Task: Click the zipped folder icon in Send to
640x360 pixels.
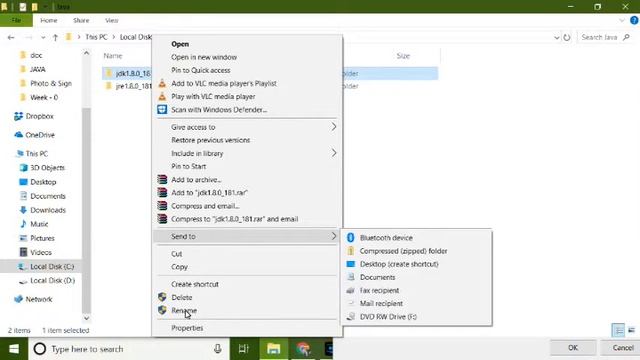Action: click(350, 251)
